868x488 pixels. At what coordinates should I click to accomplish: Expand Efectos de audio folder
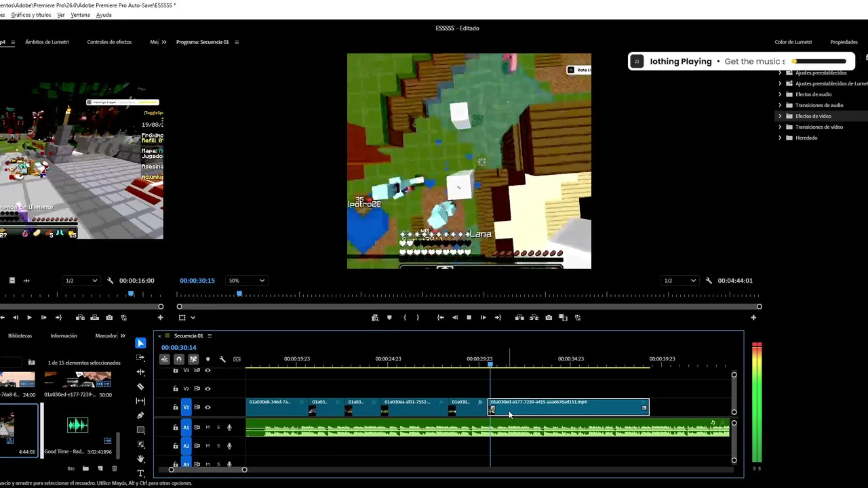780,94
